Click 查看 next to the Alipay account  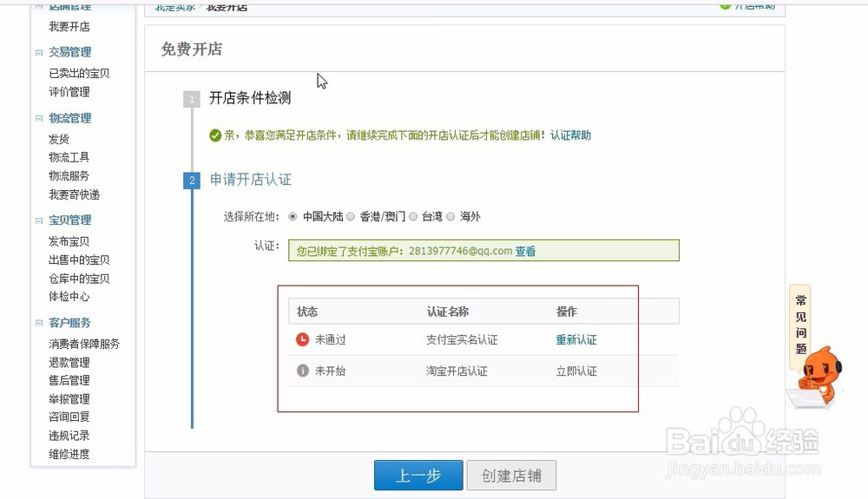[525, 251]
